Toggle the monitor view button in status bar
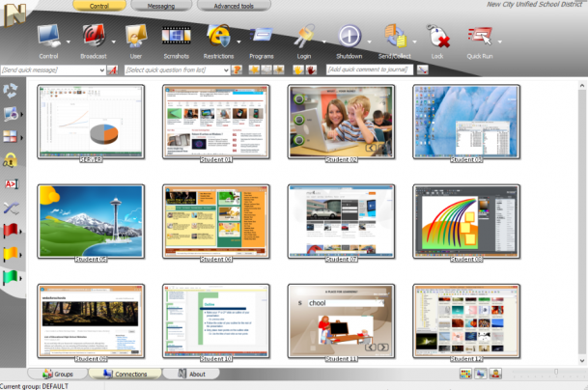588x390 pixels. (481, 374)
